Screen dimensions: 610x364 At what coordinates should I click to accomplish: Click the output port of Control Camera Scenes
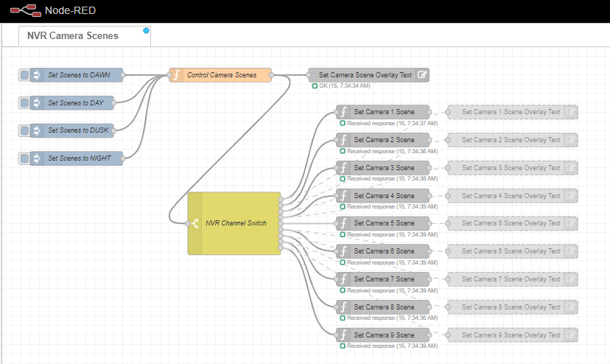(272, 75)
